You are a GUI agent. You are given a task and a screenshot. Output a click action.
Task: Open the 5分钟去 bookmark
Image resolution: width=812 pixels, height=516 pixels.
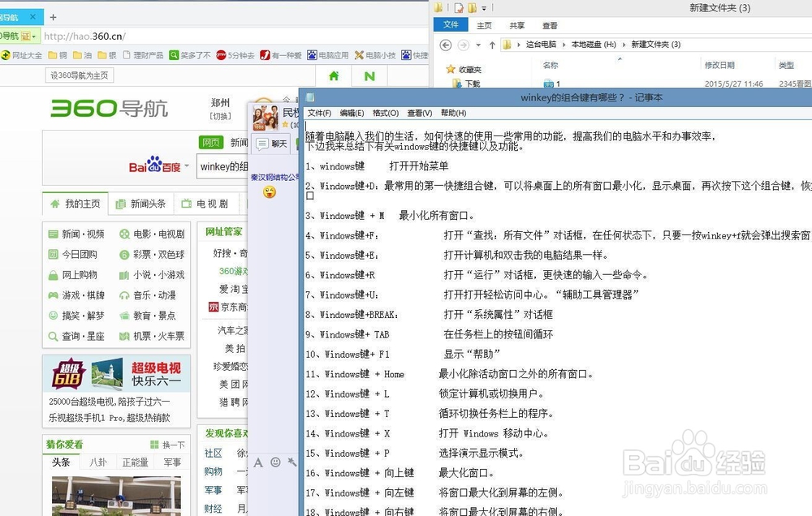pos(235,55)
